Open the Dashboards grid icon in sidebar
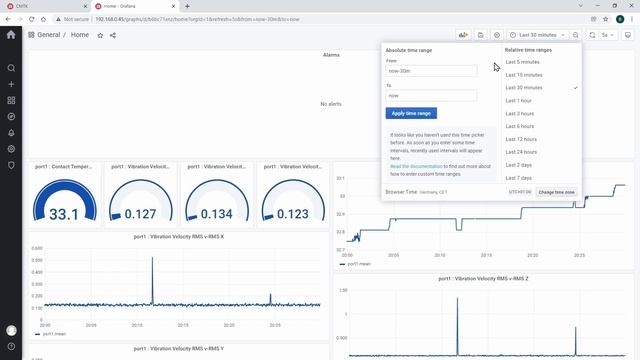The width and height of the screenshot is (640, 360). (x=11, y=100)
